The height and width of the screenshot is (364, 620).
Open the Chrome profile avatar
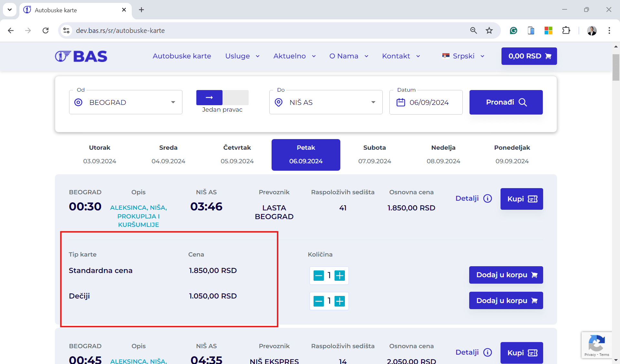pos(592,30)
